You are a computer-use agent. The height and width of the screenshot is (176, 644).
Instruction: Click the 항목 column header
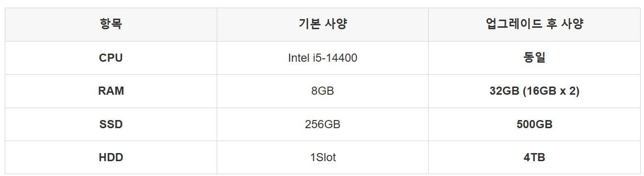click(x=111, y=24)
